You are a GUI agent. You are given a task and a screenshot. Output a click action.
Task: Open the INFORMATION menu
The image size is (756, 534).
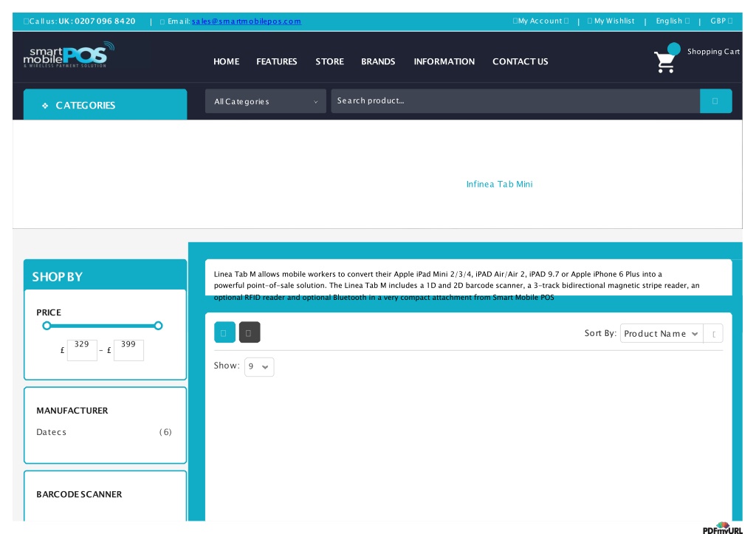[x=444, y=61]
